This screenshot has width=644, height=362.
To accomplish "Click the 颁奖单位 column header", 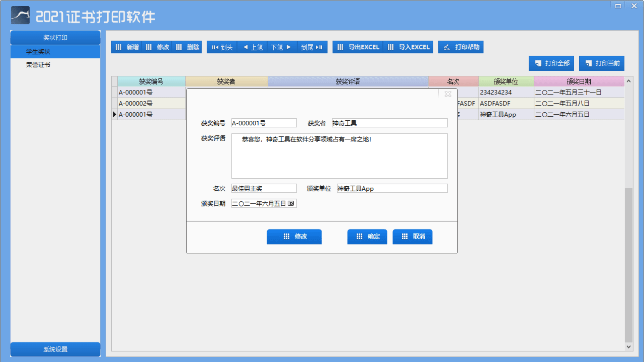I will [x=506, y=81].
